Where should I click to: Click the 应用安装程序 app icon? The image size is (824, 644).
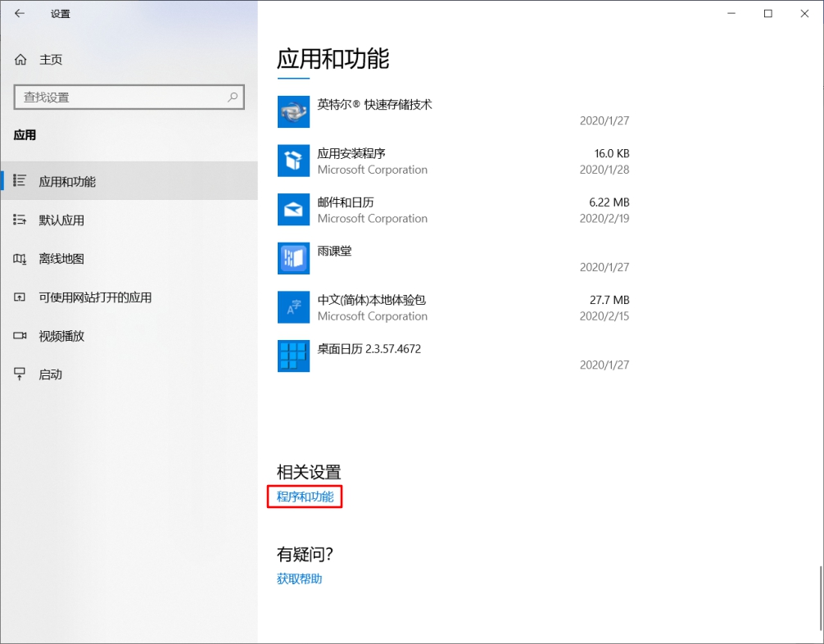click(x=293, y=161)
